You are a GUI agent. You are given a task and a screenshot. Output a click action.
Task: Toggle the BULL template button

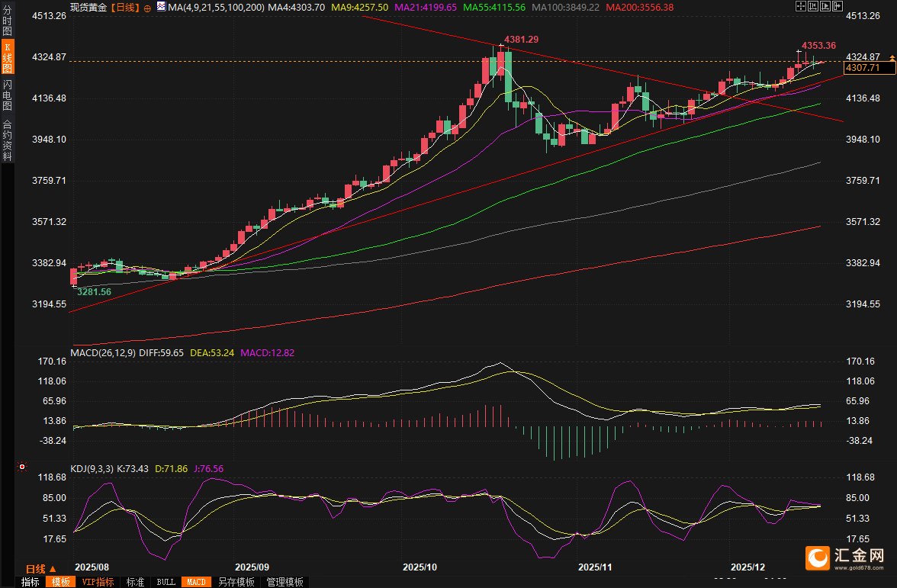pyautogui.click(x=166, y=582)
